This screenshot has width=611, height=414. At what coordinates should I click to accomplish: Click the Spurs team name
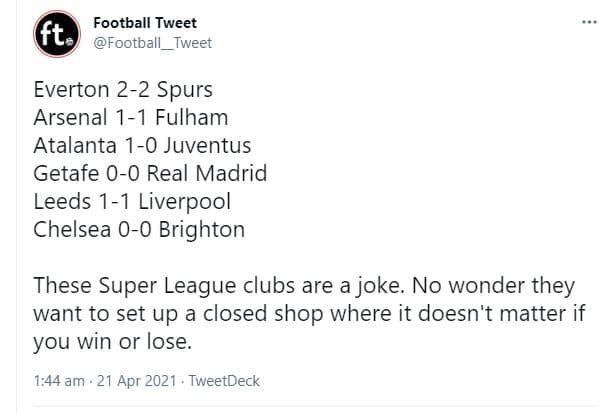[185, 90]
